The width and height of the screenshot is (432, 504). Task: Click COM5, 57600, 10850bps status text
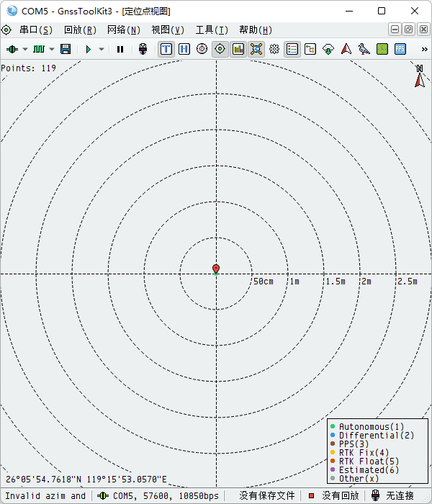tap(166, 496)
